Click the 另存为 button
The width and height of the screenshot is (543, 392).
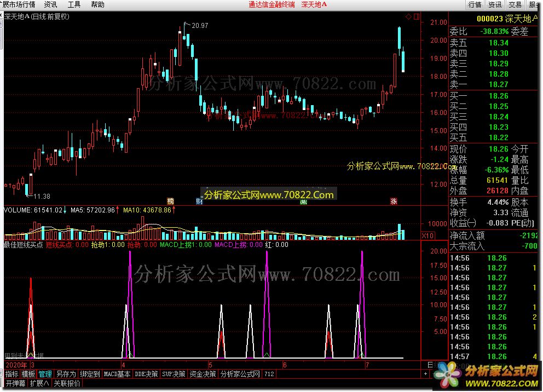pyautogui.click(x=66, y=374)
